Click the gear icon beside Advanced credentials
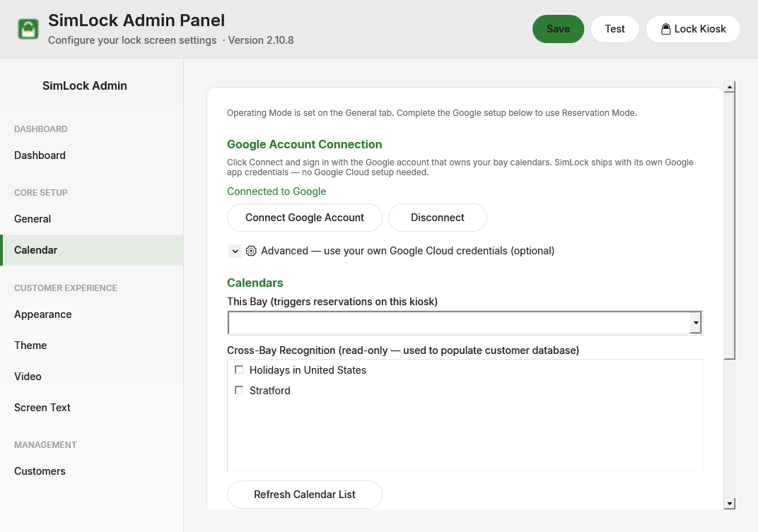 [251, 251]
